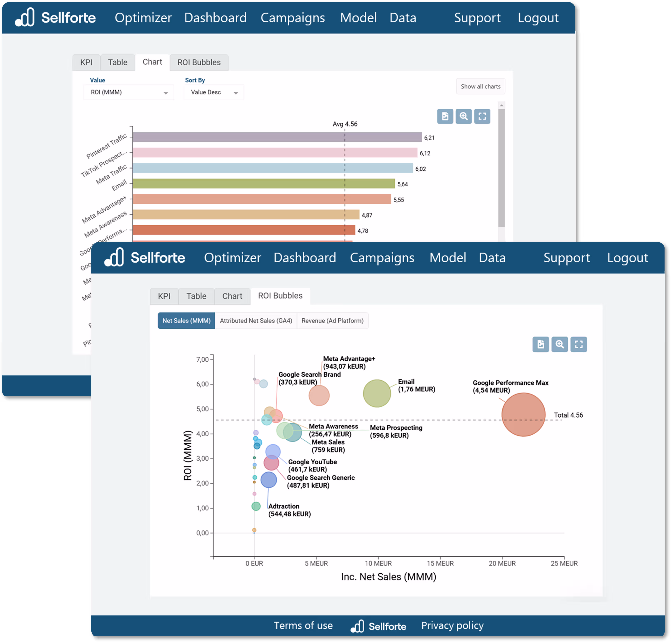
Task: Click the Google YouTube bubble
Action: tap(273, 452)
